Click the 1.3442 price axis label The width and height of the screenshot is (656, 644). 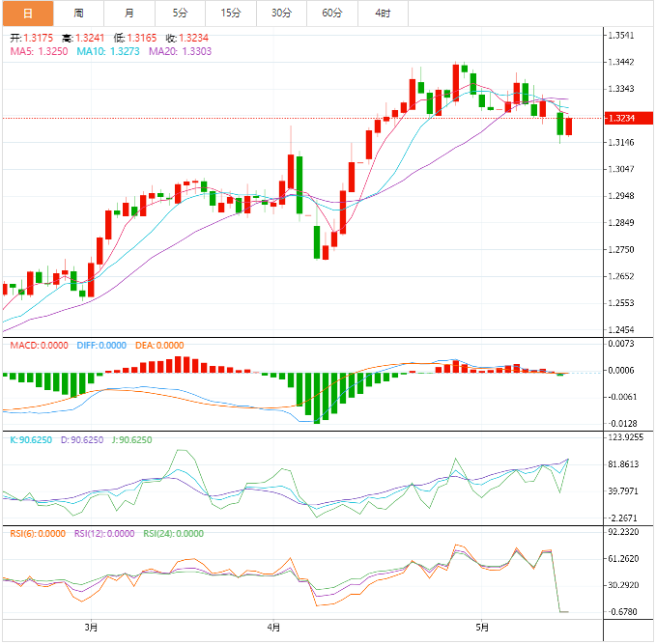pyautogui.click(x=621, y=63)
